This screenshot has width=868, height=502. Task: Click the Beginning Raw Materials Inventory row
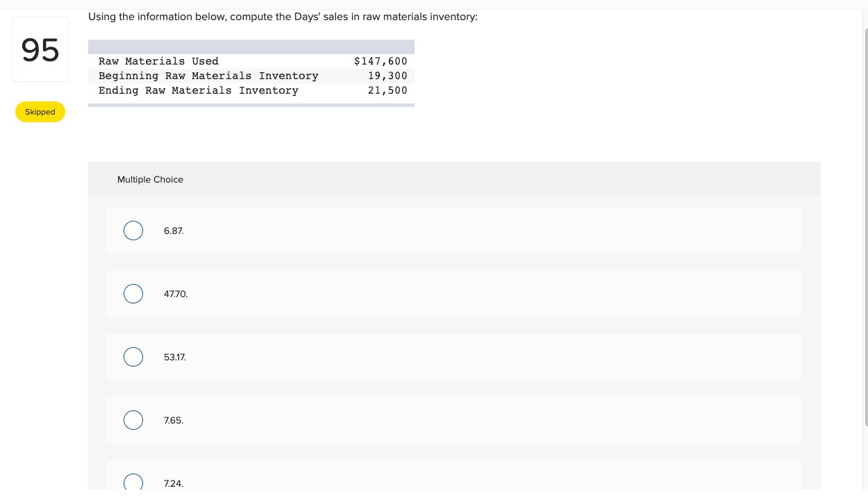coord(251,76)
